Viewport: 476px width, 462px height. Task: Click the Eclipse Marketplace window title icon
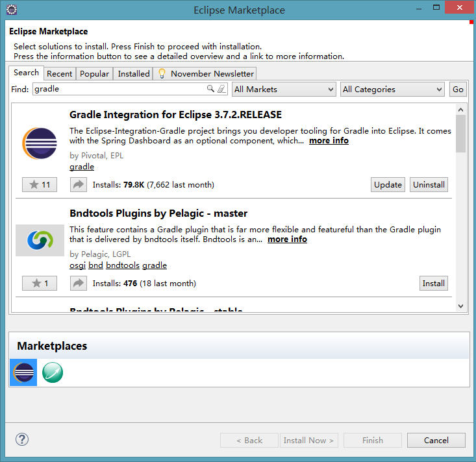12,10
